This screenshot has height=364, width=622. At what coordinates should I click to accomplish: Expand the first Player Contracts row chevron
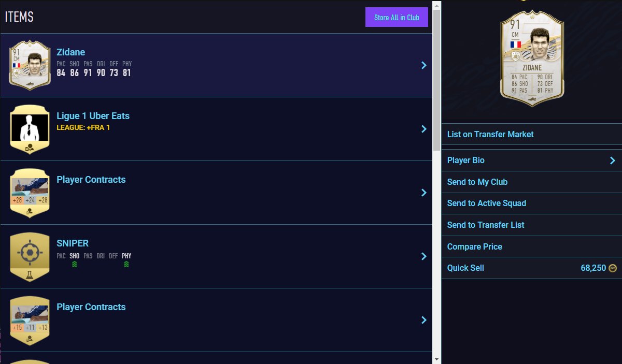[424, 193]
